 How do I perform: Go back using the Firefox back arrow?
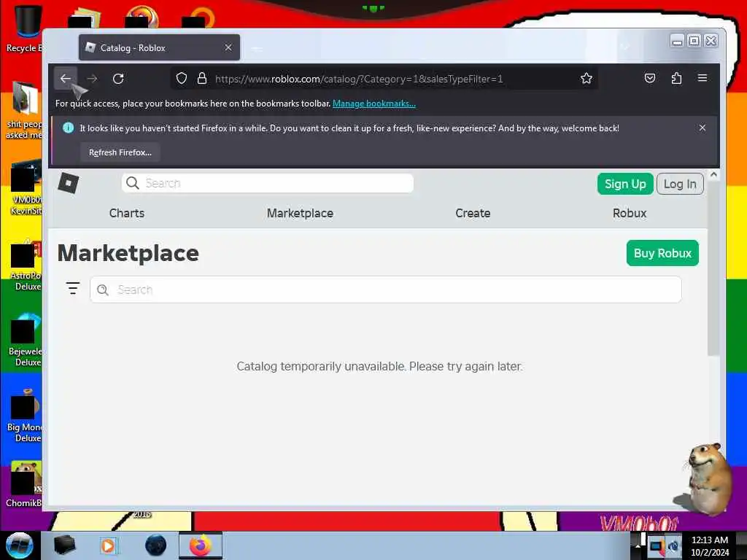click(66, 79)
